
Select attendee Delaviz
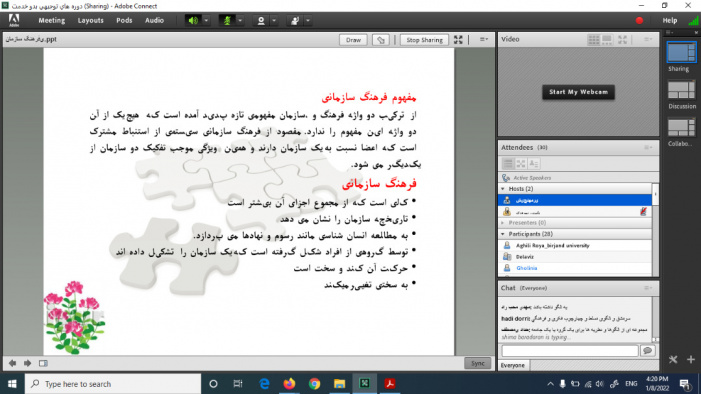[x=575, y=257]
